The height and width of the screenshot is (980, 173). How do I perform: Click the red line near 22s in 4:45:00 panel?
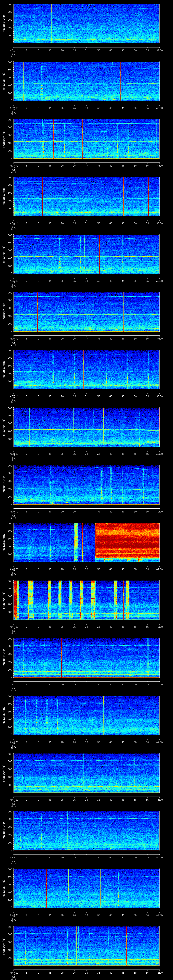pyautogui.click(x=68, y=831)
